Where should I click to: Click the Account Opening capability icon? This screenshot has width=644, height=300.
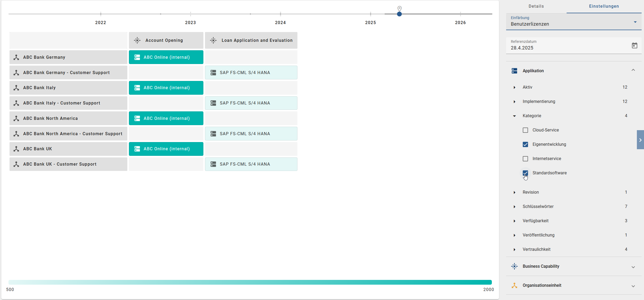pos(137,40)
